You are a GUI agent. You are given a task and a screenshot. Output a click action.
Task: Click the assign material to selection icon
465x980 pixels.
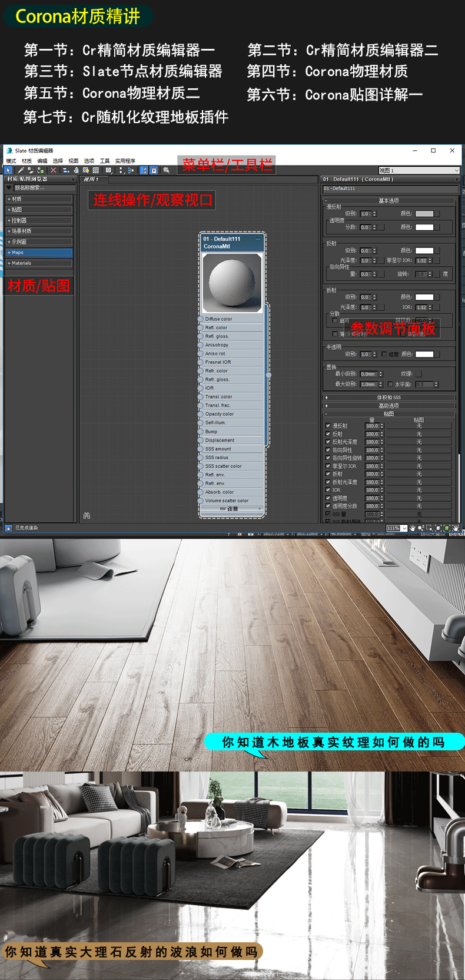tap(40, 170)
